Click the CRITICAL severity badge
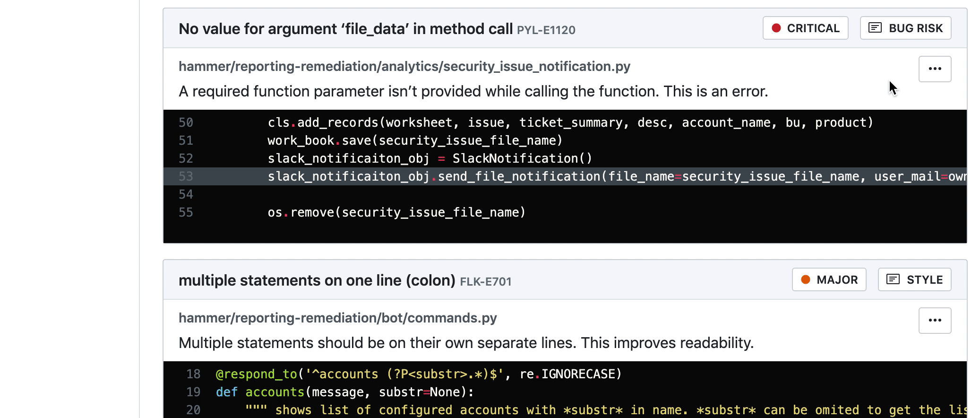The image size is (980, 418). click(805, 28)
